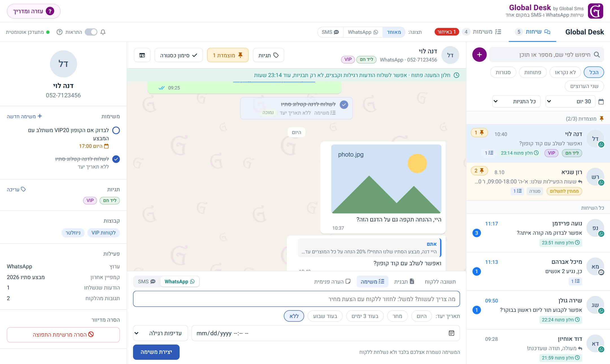Viewport: 610px width, 364px height.
Task: Open the תגיות dropdown in chat header
Action: click(268, 55)
